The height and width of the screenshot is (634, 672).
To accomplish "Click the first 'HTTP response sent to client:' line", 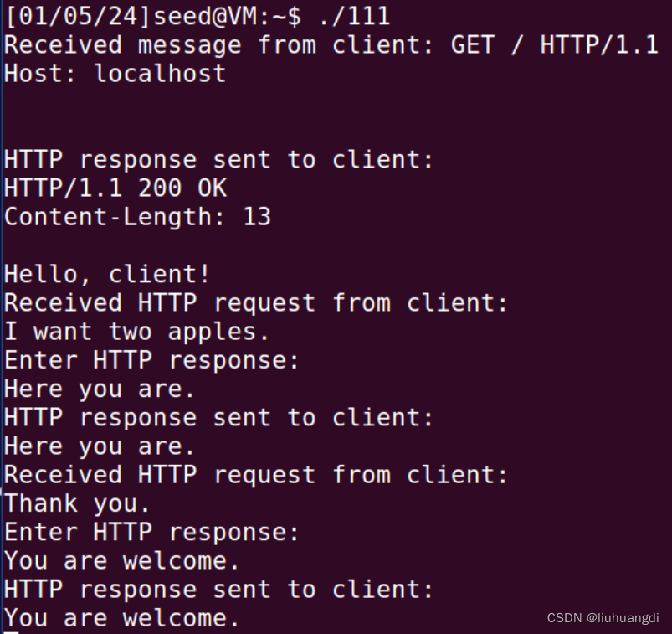I will tap(219, 160).
